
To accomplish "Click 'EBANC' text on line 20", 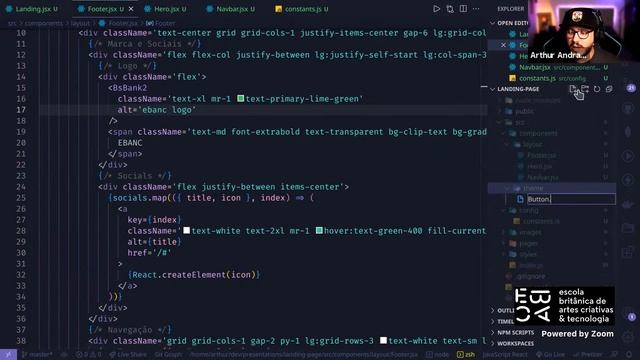I will pos(130,142).
